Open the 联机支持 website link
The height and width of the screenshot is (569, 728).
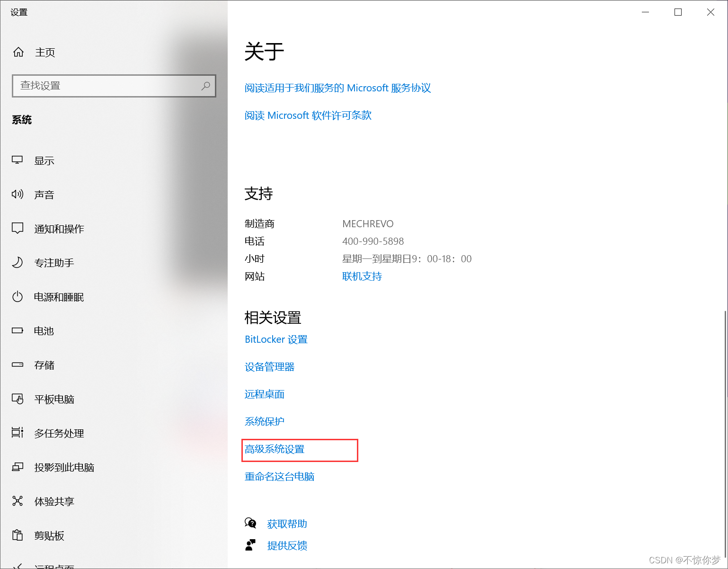click(362, 276)
